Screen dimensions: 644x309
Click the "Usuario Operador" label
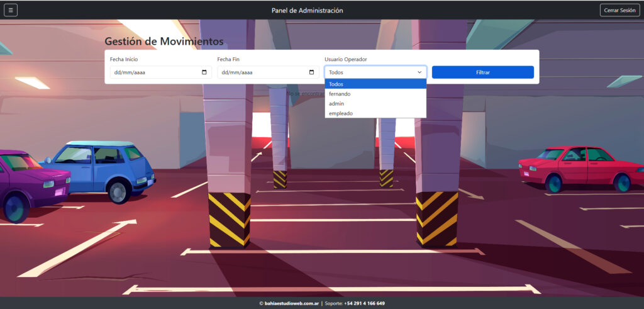click(345, 59)
